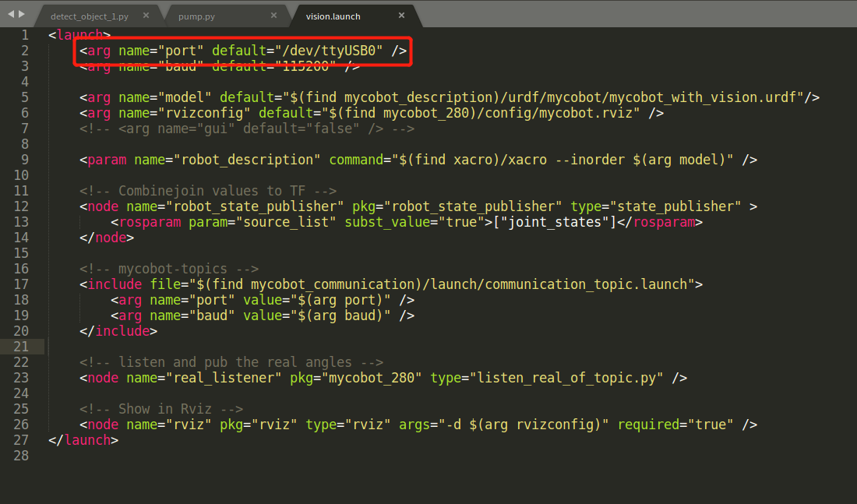Image resolution: width=857 pixels, height=504 pixels.
Task: Click the closing launch tag on line 27
Action: pos(83,440)
